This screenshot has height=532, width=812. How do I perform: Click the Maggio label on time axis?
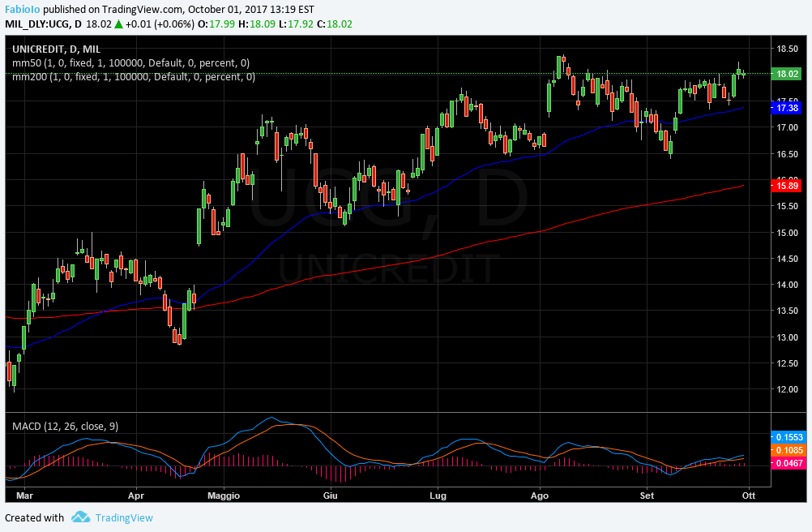tap(224, 496)
